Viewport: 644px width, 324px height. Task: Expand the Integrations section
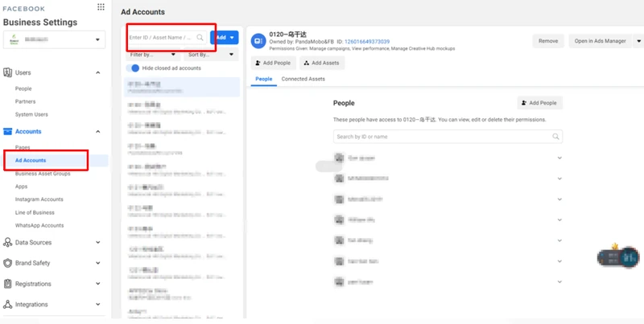(x=97, y=305)
